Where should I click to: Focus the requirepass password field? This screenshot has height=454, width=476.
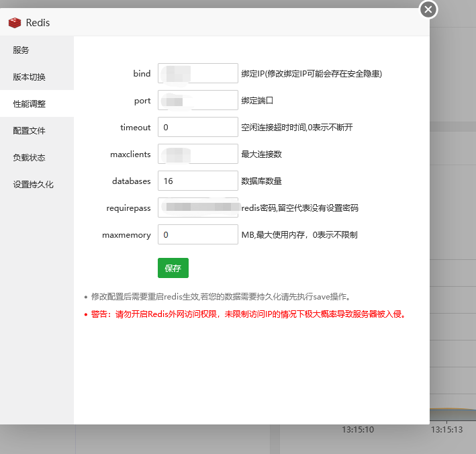pyautogui.click(x=198, y=208)
